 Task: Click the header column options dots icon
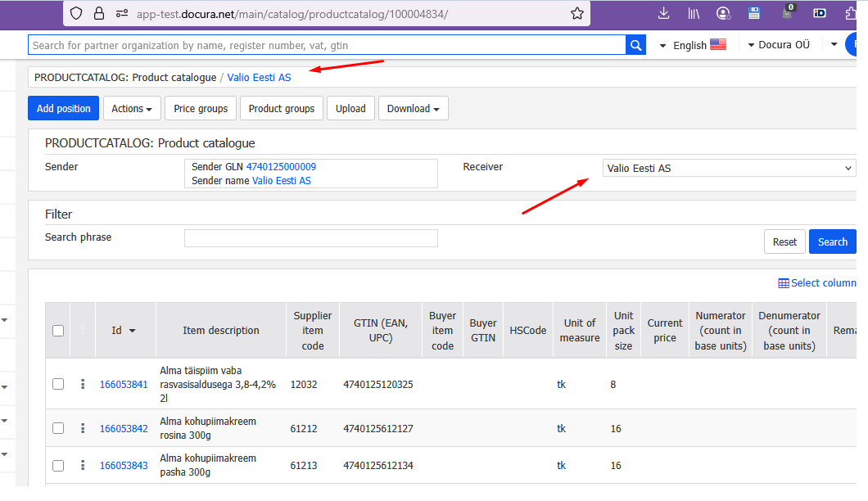coord(83,331)
